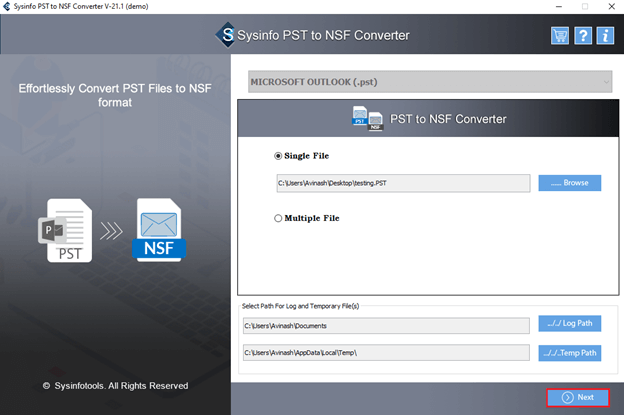Click the app icon in title bar
624x415 pixels.
click(x=6, y=6)
